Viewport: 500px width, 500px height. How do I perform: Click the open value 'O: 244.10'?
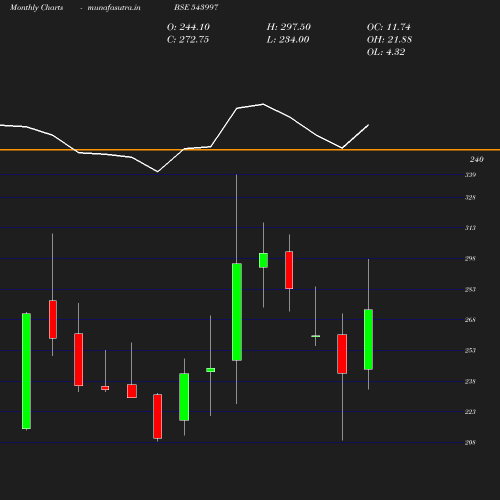188,27
